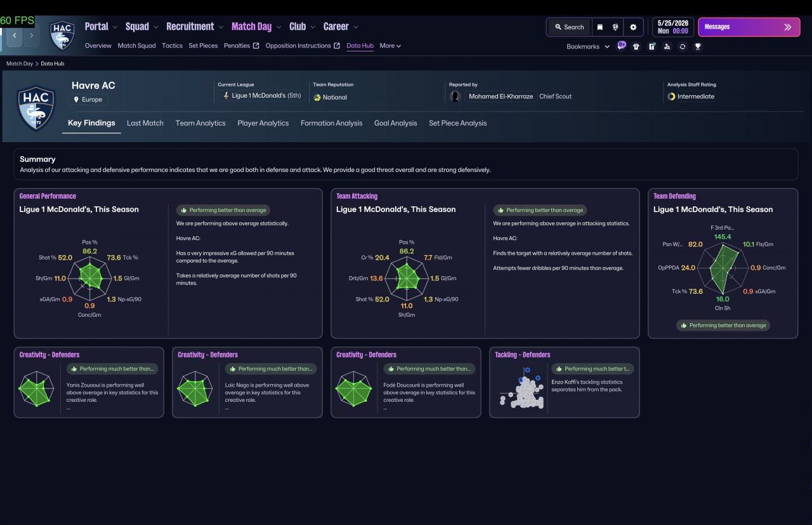812x525 pixels.
Task: Go forward with the right arrow button
Action: tap(31, 36)
